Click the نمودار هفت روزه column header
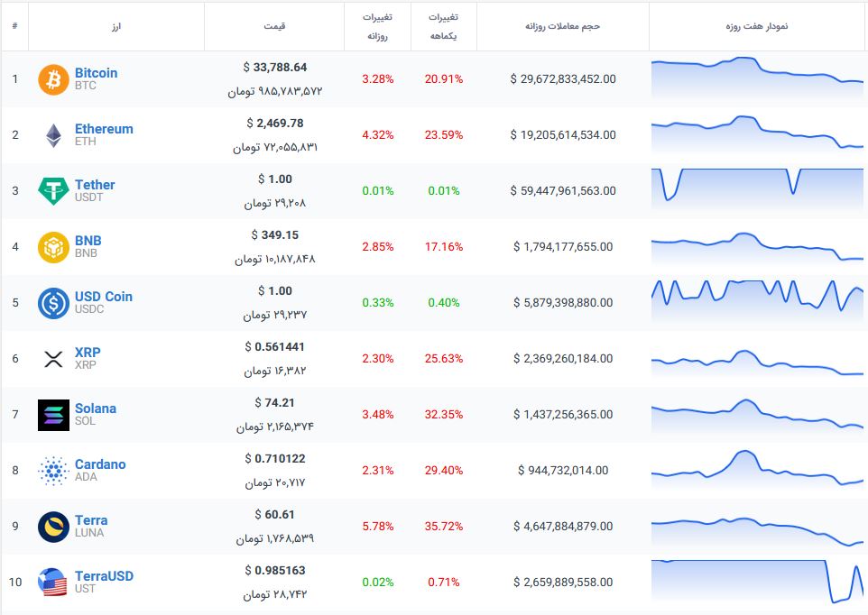 pos(757,26)
